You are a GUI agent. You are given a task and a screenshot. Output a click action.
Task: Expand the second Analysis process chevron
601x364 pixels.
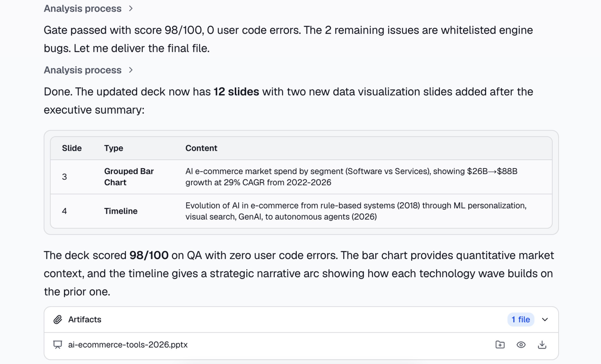(131, 70)
